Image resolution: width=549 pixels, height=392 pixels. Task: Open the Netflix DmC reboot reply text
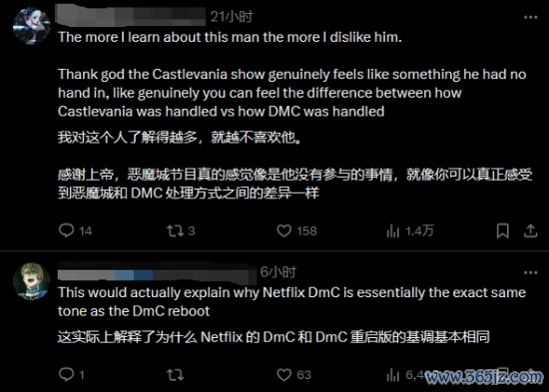pyautogui.click(x=292, y=301)
